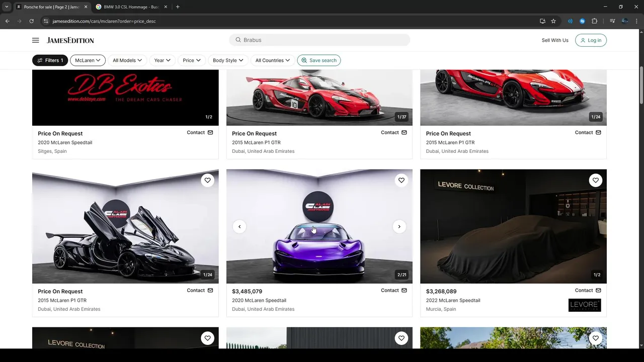Favorite the black 2015 McLaren P1 GTR
Image resolution: width=644 pixels, height=362 pixels.
point(207,180)
